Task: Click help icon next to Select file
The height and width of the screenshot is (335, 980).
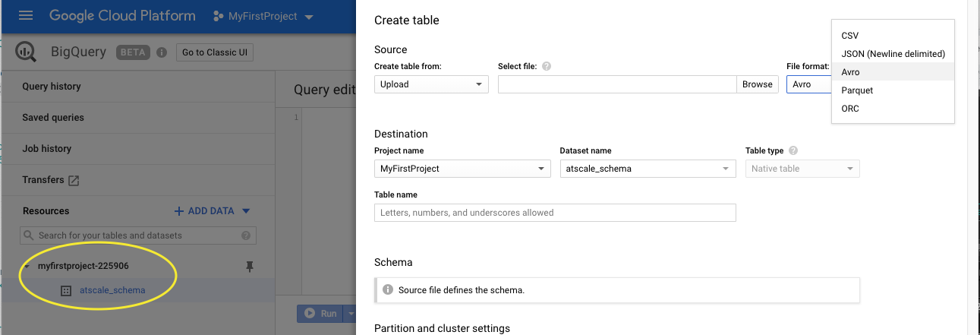Action: 547,67
